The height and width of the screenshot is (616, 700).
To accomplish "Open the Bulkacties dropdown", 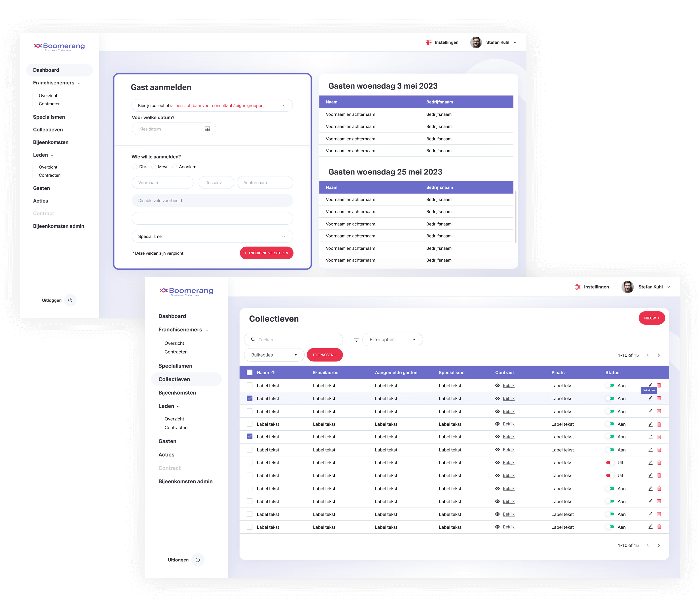I will [x=274, y=355].
